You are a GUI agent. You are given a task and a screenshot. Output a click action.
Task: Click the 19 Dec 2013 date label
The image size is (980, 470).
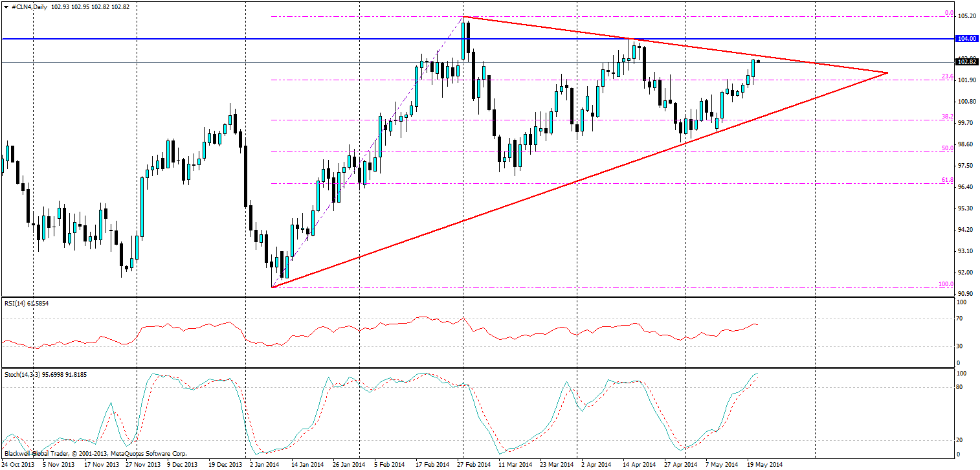(x=225, y=465)
